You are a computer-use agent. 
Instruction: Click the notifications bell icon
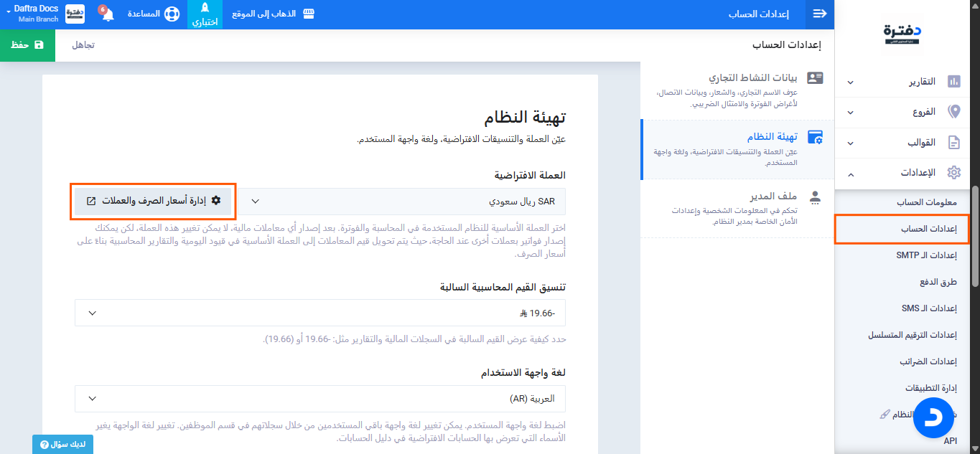tap(108, 15)
